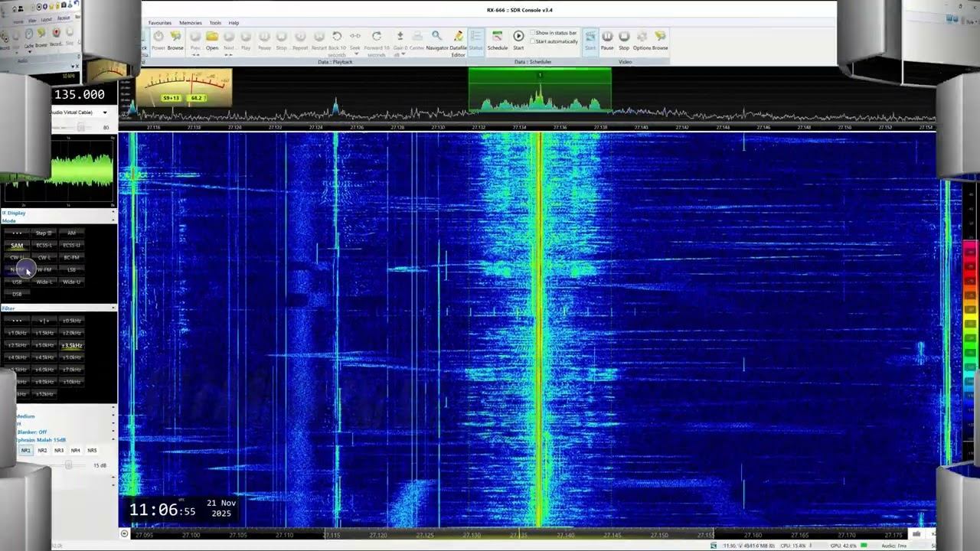Select ECSS-U demodulation mode
Viewport: 980px width, 551px height.
pos(71,246)
